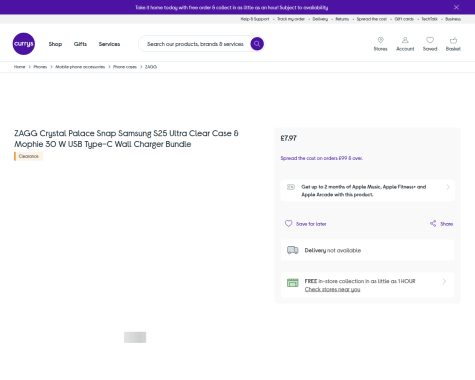The width and height of the screenshot is (475, 380).
Task: Open the Gifts menu
Action: 80,44
